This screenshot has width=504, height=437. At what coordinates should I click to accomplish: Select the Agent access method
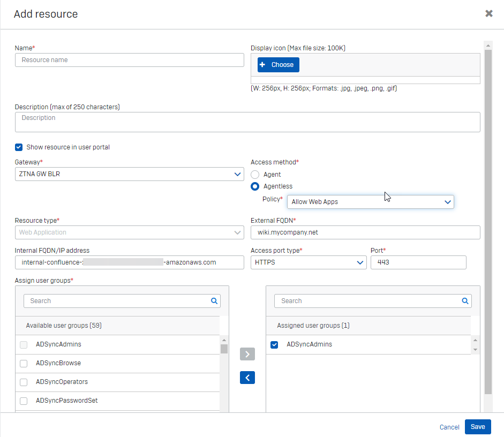[x=255, y=175]
